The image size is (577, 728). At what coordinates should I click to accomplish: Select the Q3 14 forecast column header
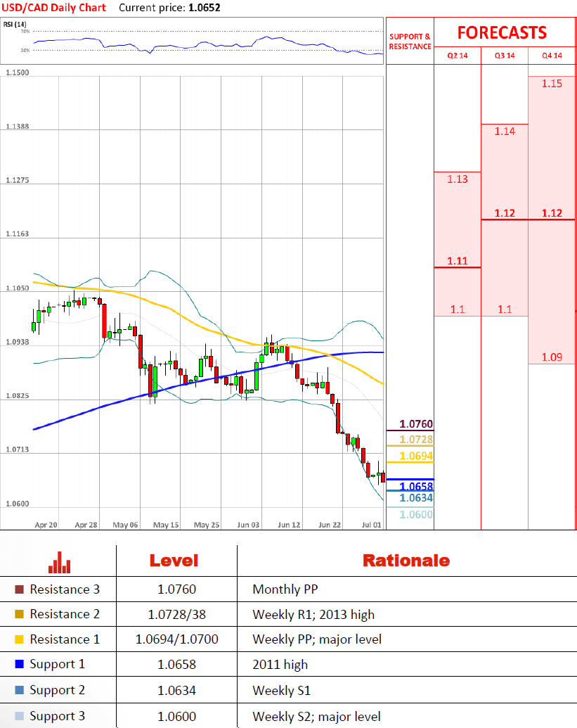coord(505,56)
